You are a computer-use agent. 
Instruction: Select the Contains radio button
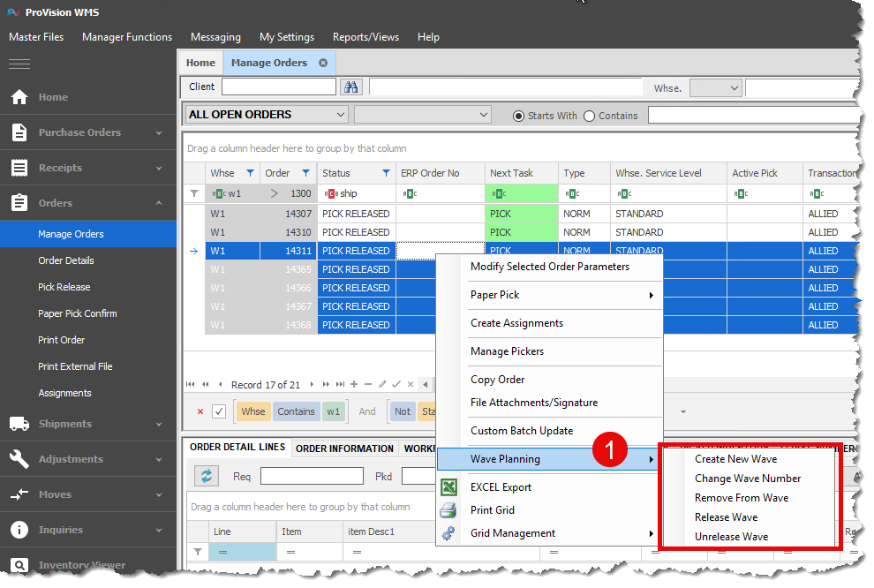[589, 116]
